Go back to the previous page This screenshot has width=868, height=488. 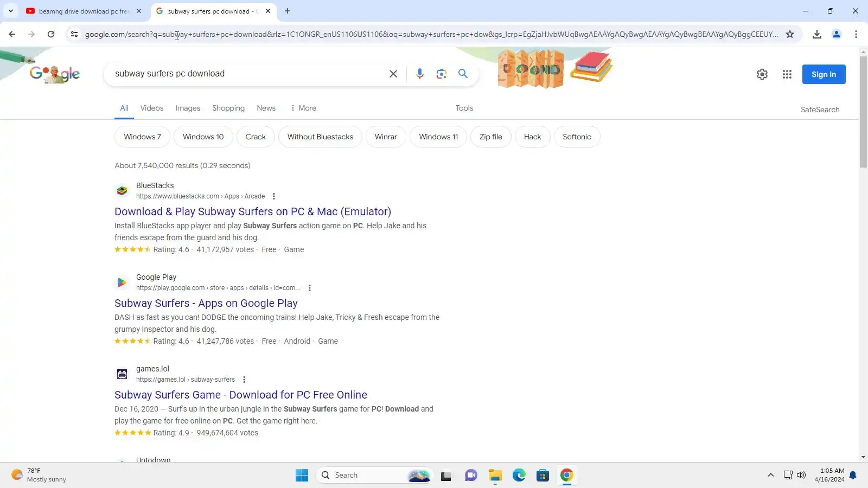point(12,34)
